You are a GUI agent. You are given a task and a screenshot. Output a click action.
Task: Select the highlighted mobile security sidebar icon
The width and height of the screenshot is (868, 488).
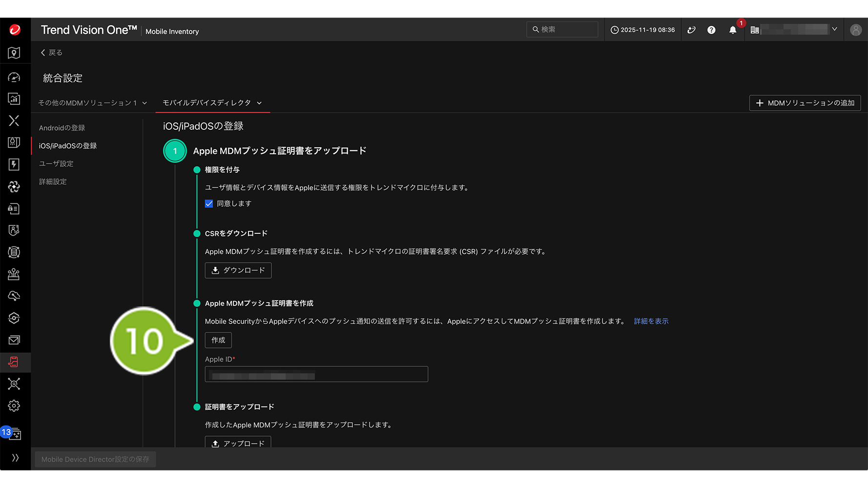click(14, 362)
